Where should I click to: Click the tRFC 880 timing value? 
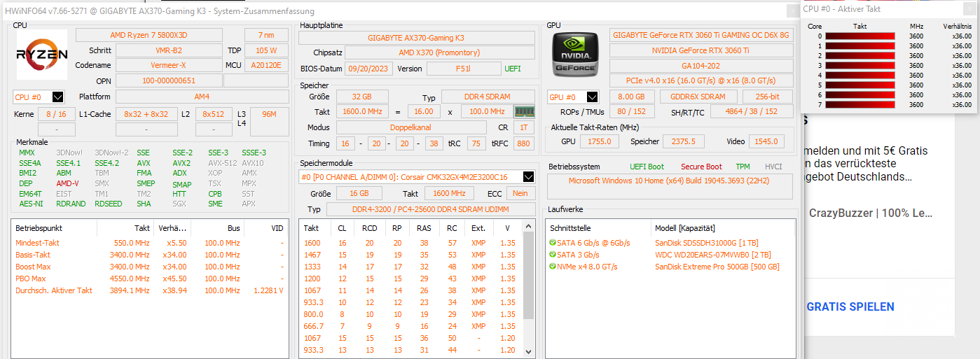tap(523, 143)
